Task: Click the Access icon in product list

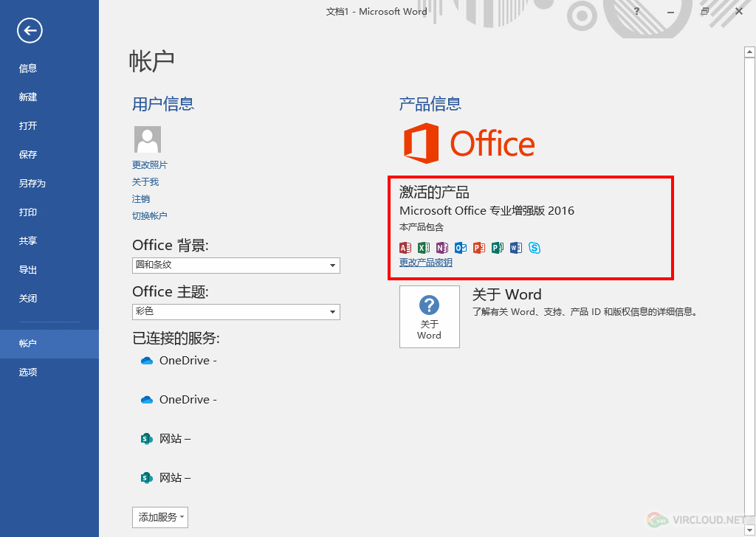Action: point(405,248)
